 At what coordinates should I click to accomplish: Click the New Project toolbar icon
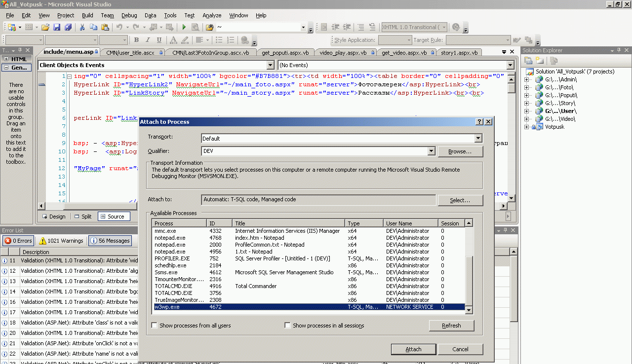tap(11, 28)
